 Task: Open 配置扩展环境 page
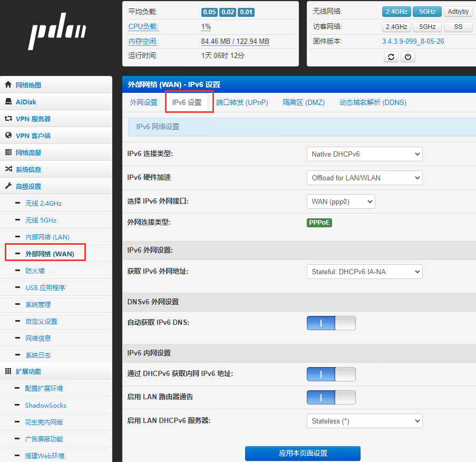(44, 389)
